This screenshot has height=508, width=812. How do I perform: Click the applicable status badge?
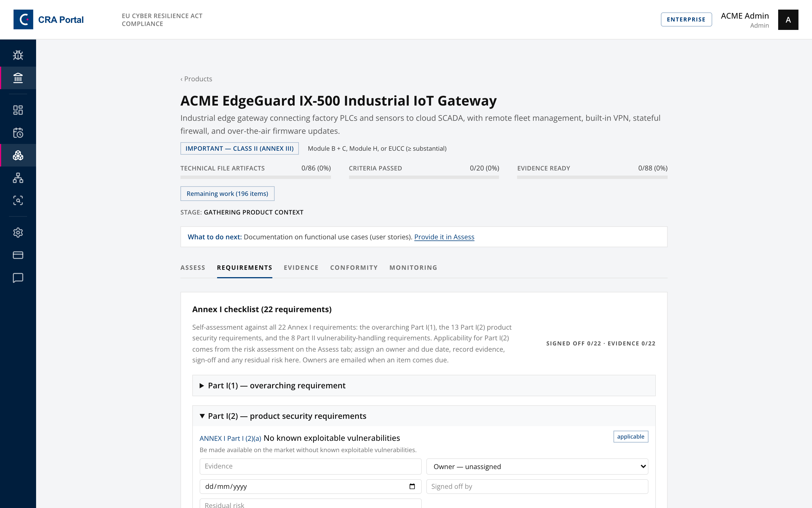coord(630,436)
